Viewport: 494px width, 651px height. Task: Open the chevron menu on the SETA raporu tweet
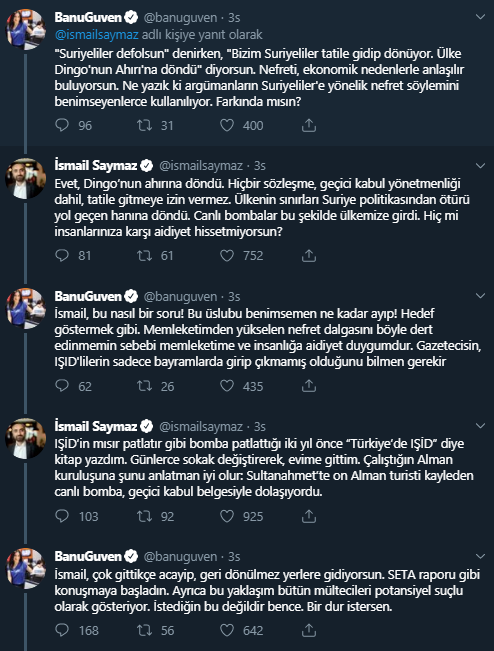(480, 556)
